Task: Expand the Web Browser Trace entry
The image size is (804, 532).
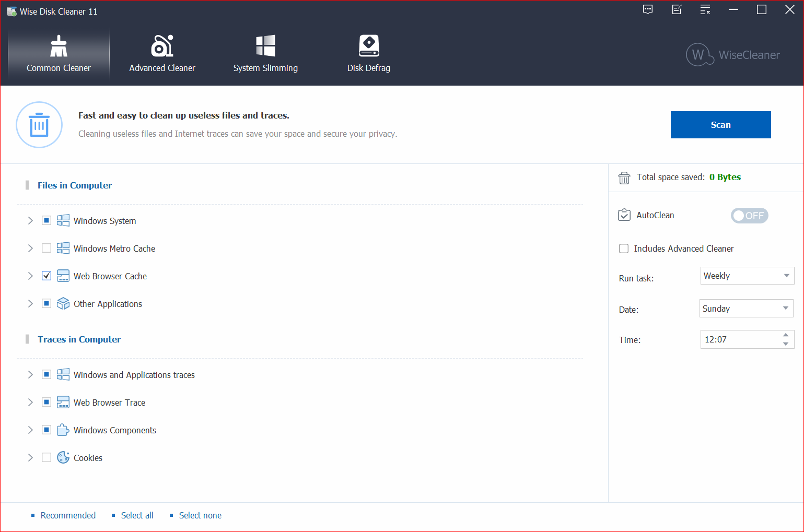Action: pos(30,402)
